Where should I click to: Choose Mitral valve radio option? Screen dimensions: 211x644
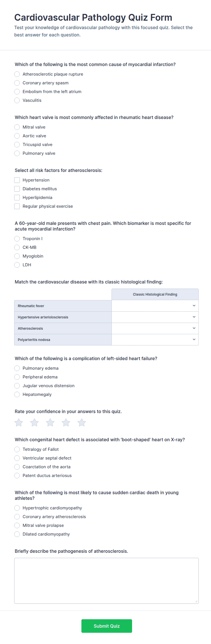[x=17, y=127]
